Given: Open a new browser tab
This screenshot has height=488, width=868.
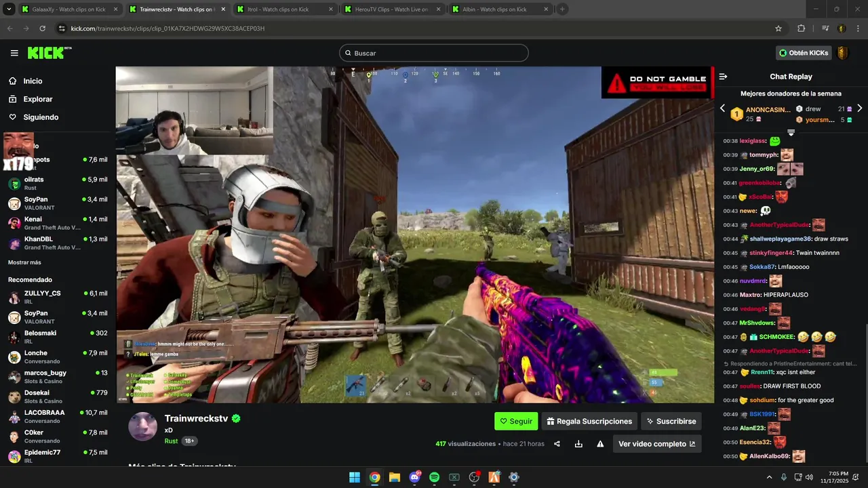Looking at the screenshot, I should click(562, 9).
